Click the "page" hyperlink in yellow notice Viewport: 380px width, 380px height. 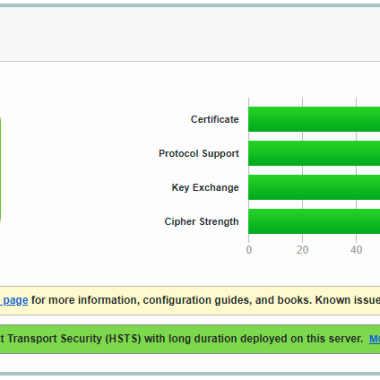(14, 300)
